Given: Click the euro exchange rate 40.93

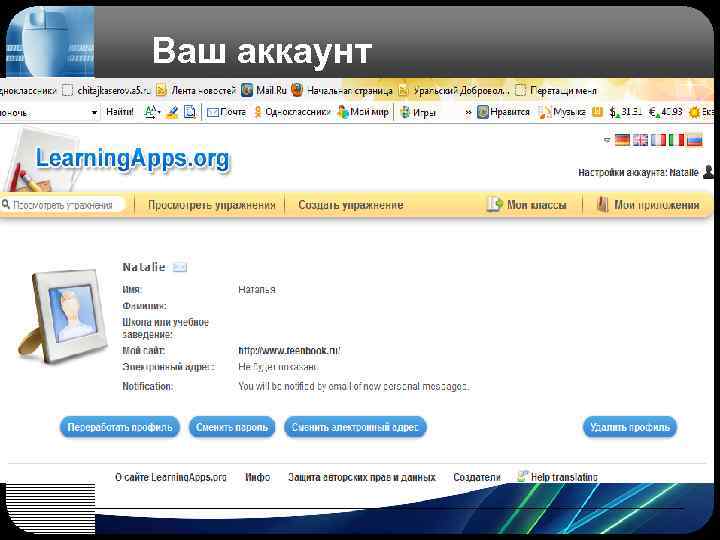Looking at the screenshot, I should pos(665,112).
